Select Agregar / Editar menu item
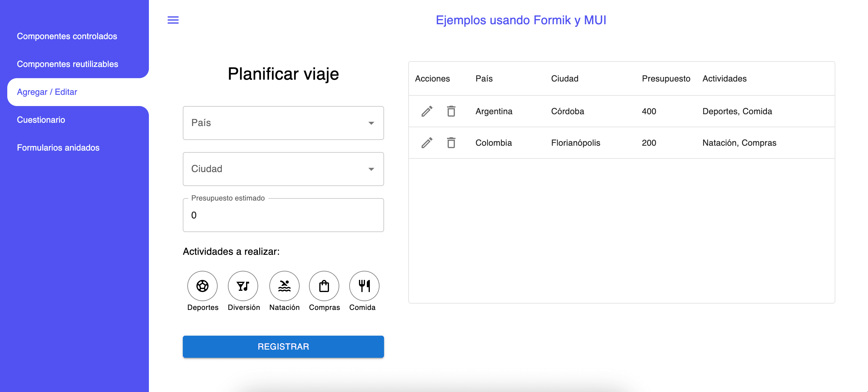 click(78, 92)
